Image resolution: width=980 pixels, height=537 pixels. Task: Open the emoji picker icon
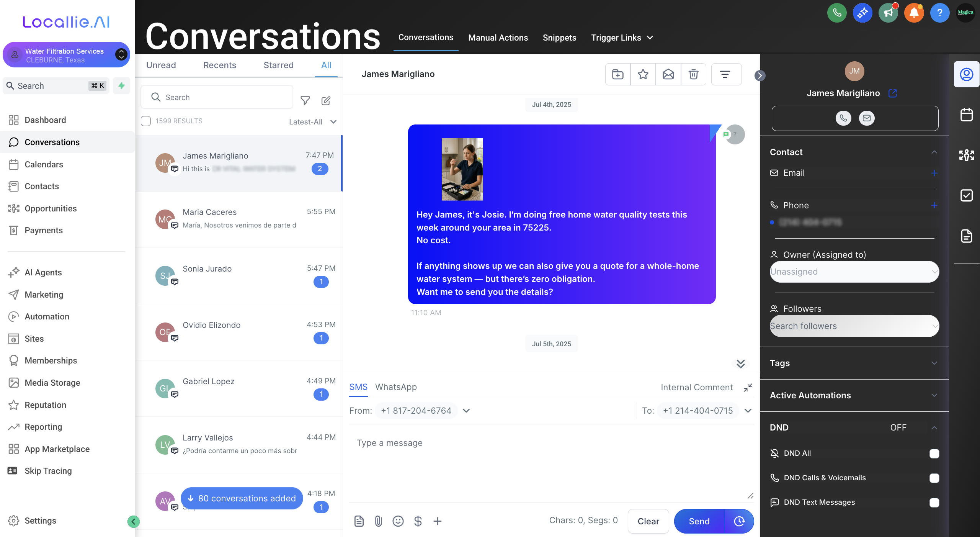point(398,521)
